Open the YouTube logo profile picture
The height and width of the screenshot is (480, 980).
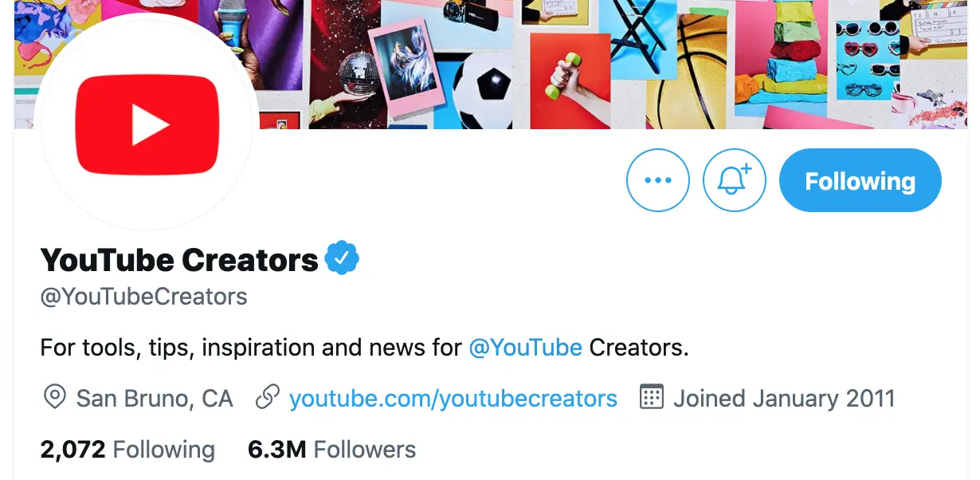(146, 125)
